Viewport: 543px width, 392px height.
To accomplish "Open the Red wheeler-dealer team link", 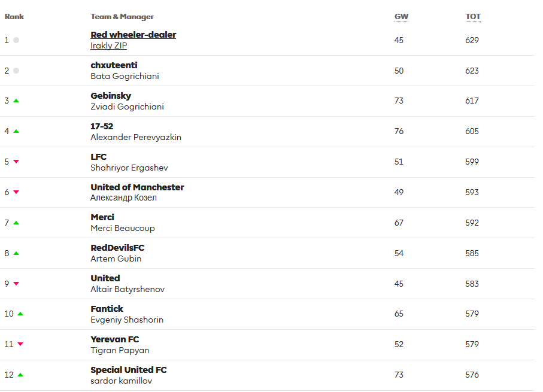I will point(134,35).
